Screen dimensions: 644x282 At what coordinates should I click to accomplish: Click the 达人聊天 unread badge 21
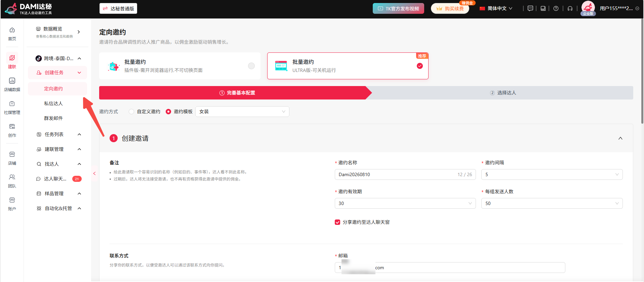point(77,179)
